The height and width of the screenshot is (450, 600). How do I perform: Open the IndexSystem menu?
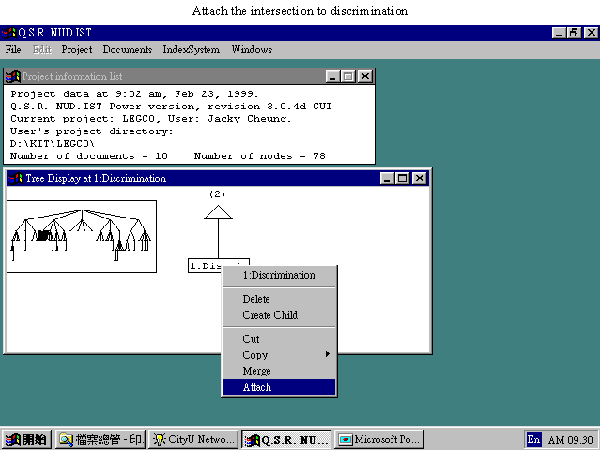click(x=191, y=49)
